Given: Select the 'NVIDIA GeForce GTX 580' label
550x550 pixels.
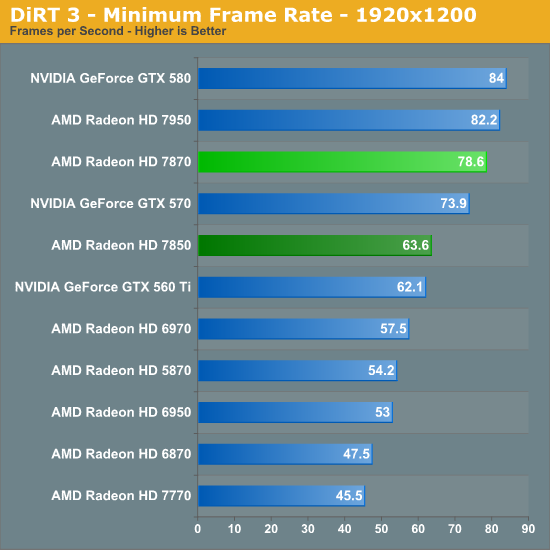Looking at the screenshot, I should [x=110, y=78].
